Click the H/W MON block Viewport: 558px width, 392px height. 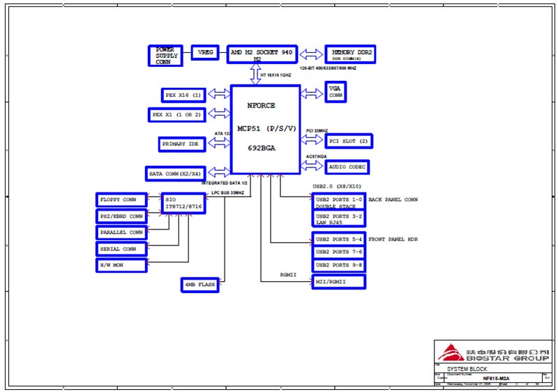[121, 265]
